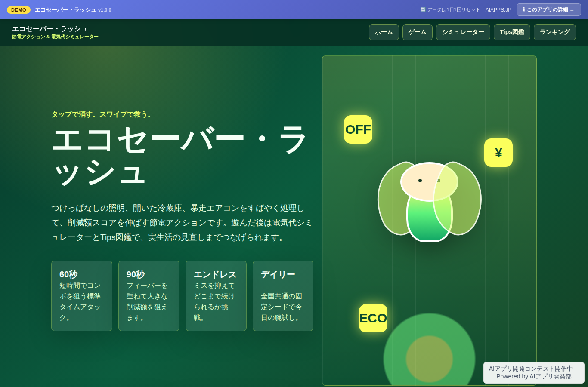Choose the エンドレス mode card

216,296
